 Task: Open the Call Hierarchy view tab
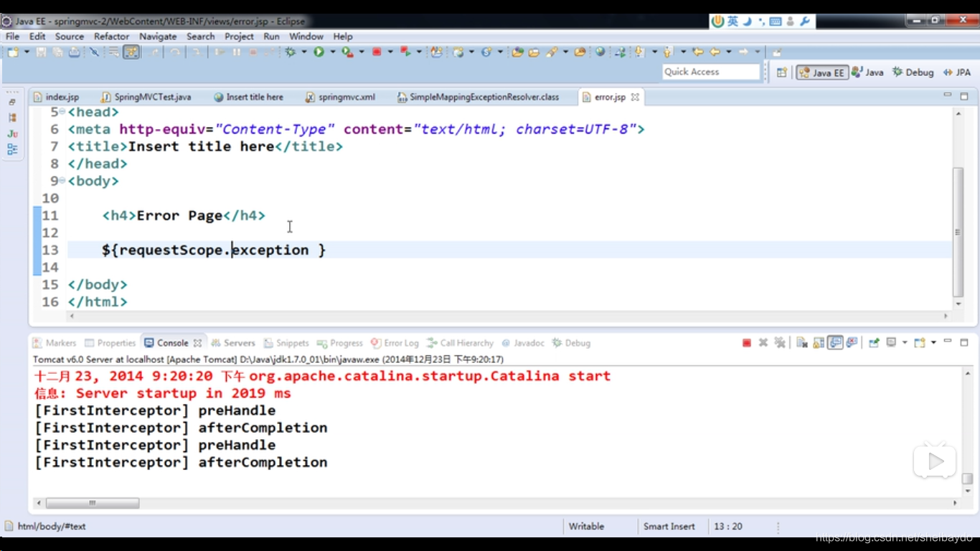[461, 343]
